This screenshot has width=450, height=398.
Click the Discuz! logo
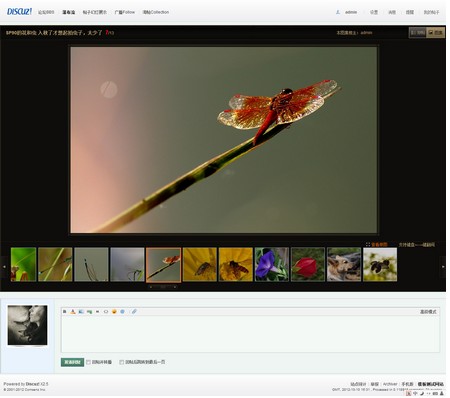(19, 12)
